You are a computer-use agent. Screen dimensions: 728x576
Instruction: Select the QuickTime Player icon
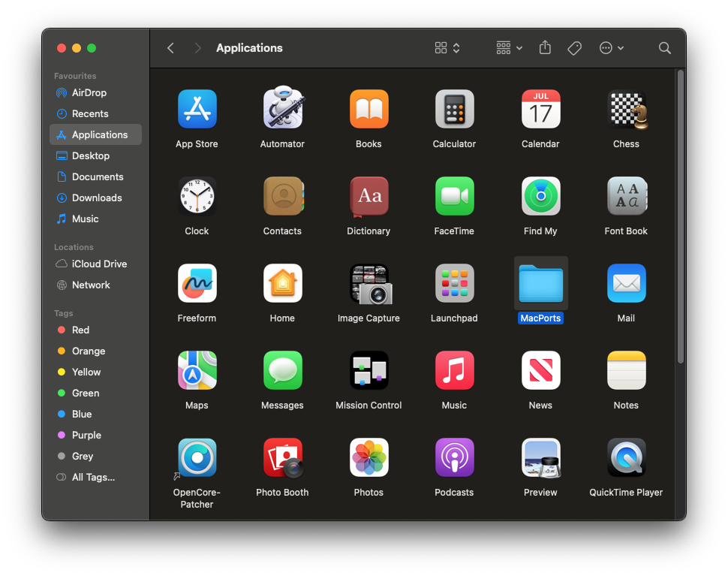(x=626, y=457)
